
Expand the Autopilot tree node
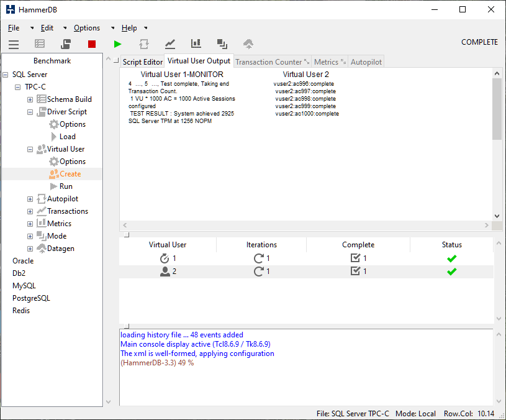click(x=30, y=199)
